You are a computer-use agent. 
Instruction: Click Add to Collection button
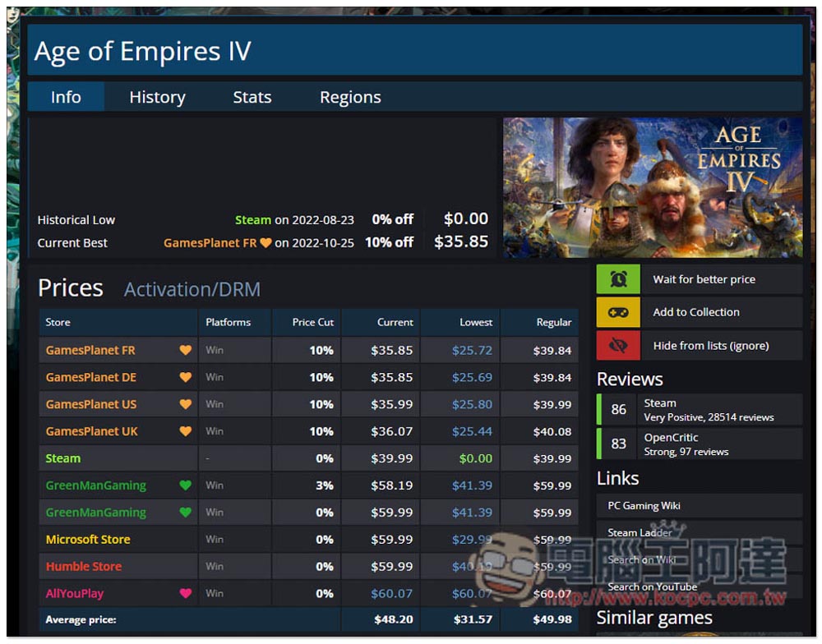700,312
